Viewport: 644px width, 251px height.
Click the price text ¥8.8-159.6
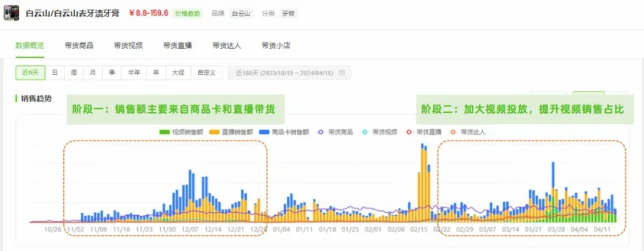point(148,13)
